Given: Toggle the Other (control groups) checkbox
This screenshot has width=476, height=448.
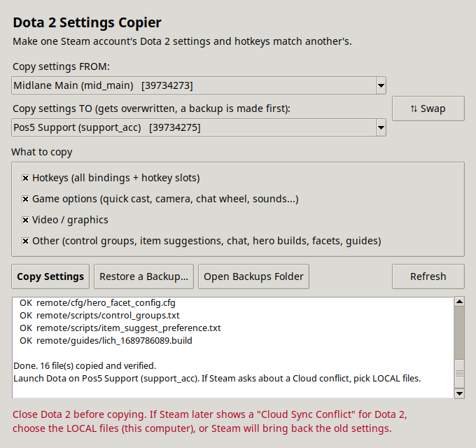Looking at the screenshot, I should click(x=25, y=241).
